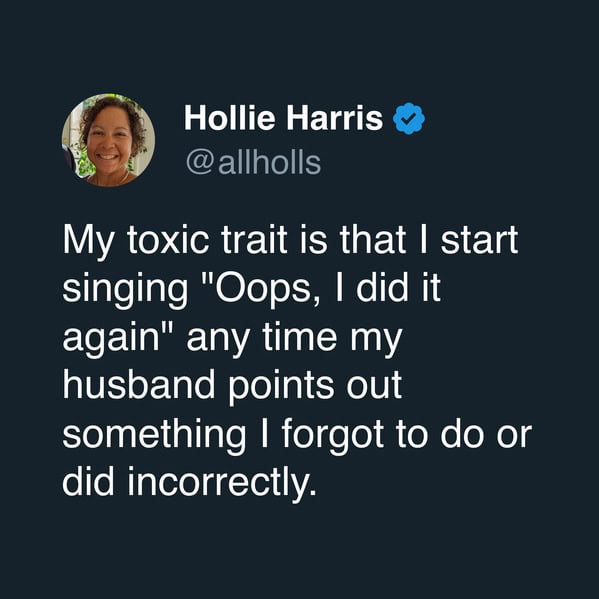The image size is (599, 599).
Task: Click the word "toxic" in the tweet
Action: (168, 240)
